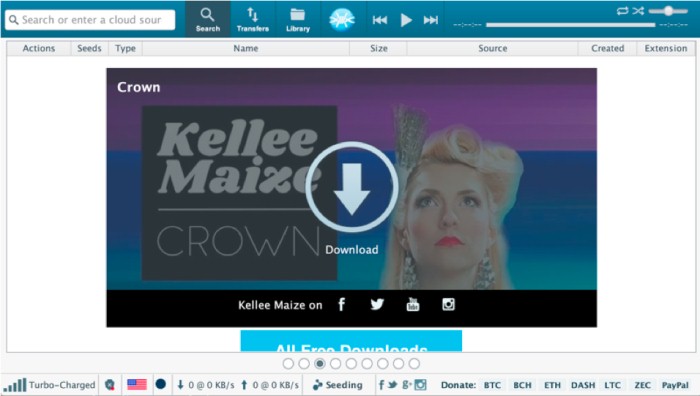Open Kellee Maize's Facebook page
This screenshot has height=396, width=700.
[342, 304]
